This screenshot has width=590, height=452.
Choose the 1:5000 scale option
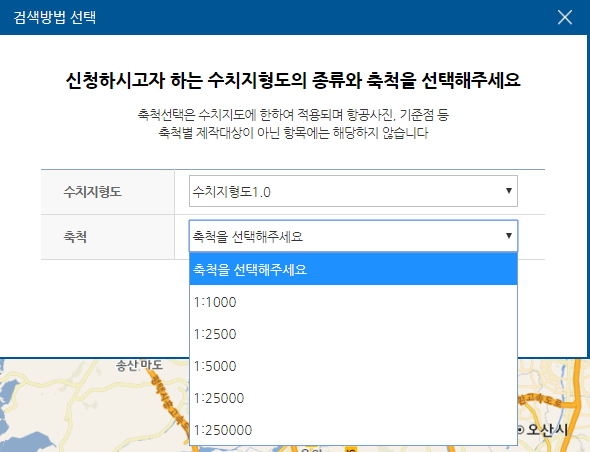[x=353, y=366]
